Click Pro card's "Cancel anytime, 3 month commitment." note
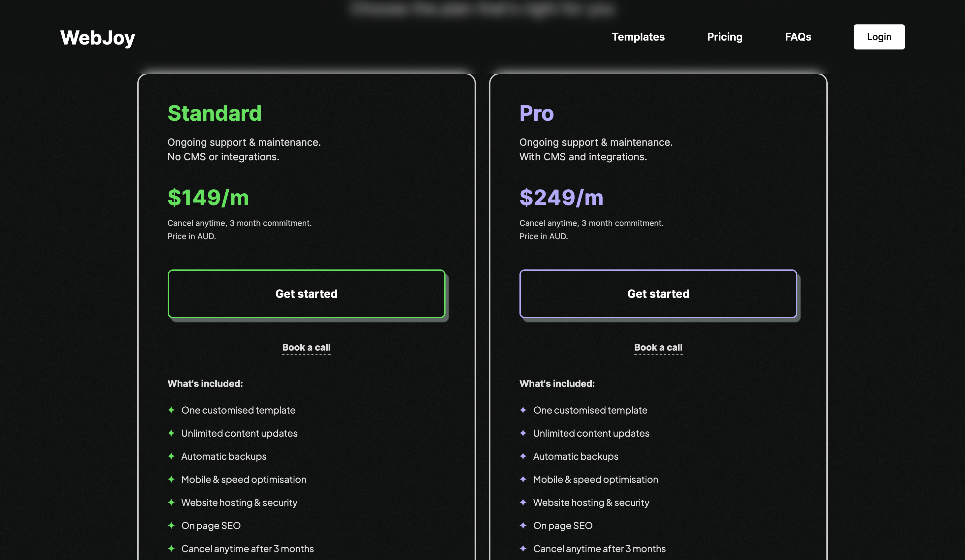Screen dimensions: 965x560 (x=591, y=223)
